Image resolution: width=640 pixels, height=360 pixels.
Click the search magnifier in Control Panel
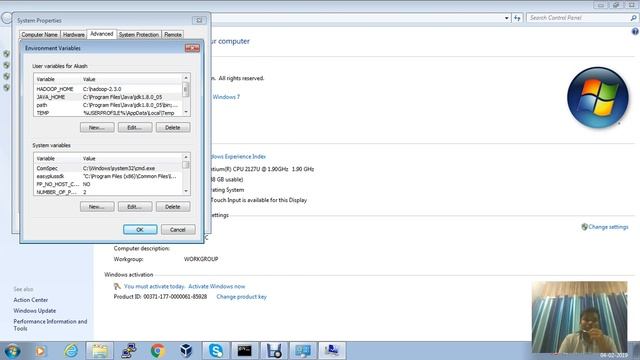[633, 18]
